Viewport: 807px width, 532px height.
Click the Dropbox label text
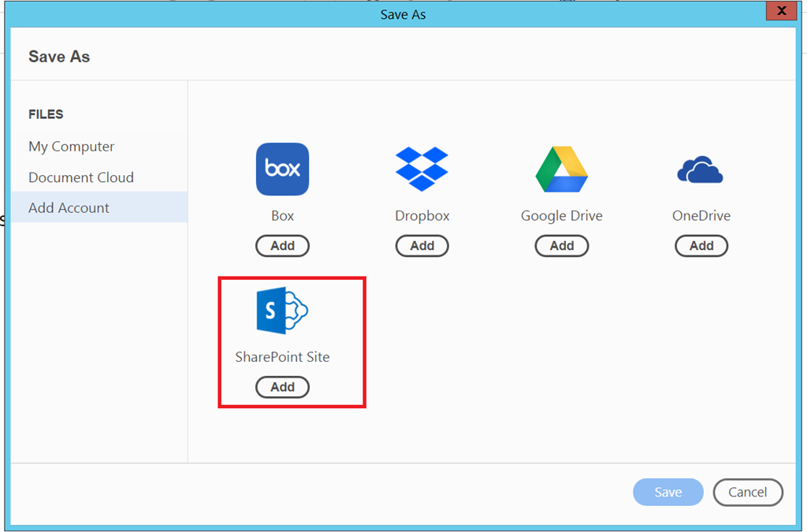(422, 216)
